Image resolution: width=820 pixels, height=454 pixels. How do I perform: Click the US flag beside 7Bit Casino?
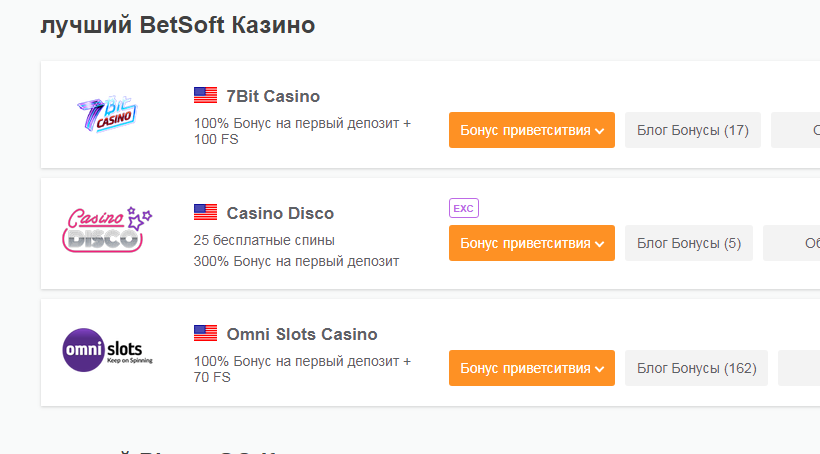click(206, 95)
